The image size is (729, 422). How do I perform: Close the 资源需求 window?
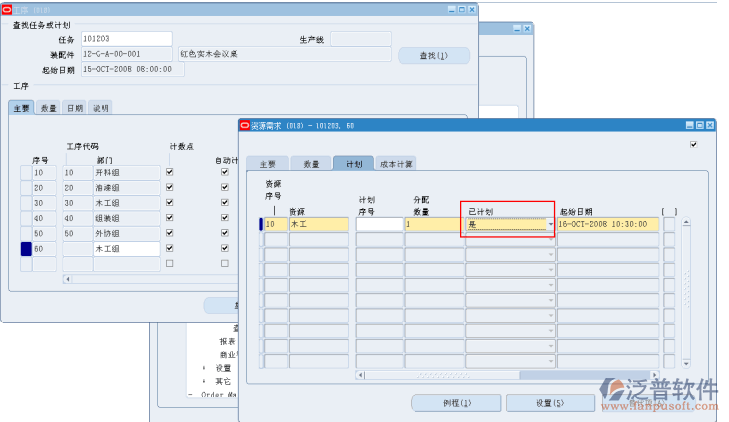(x=709, y=126)
